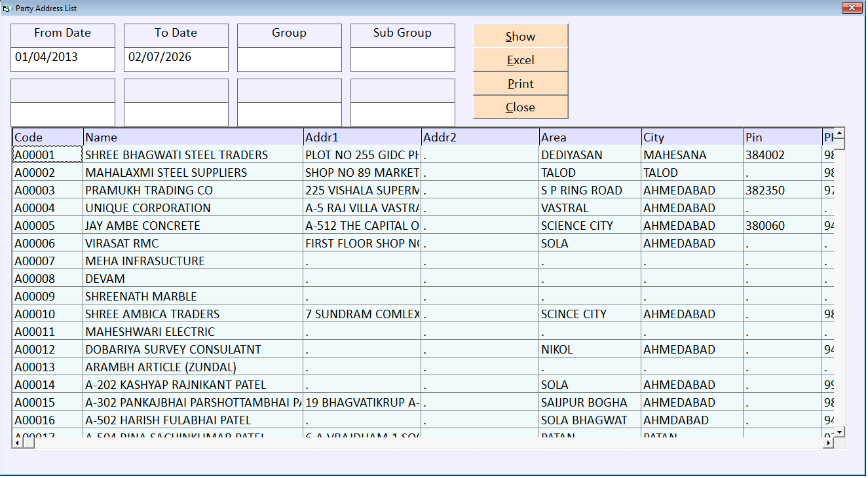
Task: Select the A-202 KASHYAP RAJNIKANT PATEL cell
Action: point(193,385)
